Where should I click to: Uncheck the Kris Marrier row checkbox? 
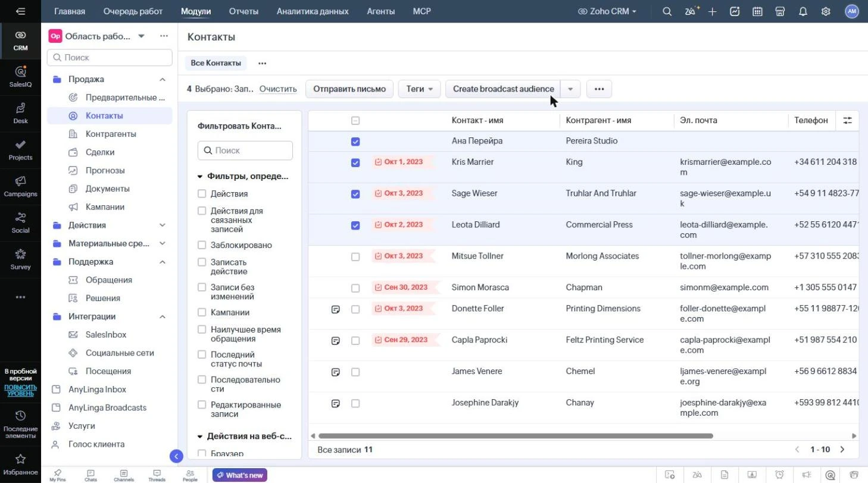[355, 162]
